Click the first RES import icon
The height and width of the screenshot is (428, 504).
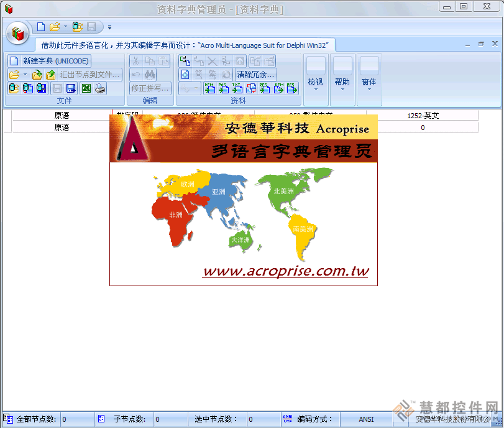(x=265, y=88)
